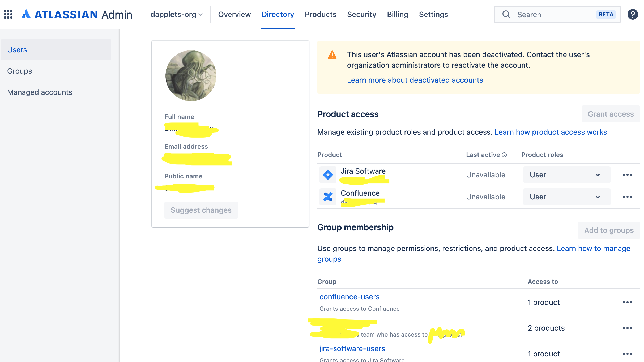Switch to the Security tab
The width and height of the screenshot is (644, 362).
click(x=362, y=14)
